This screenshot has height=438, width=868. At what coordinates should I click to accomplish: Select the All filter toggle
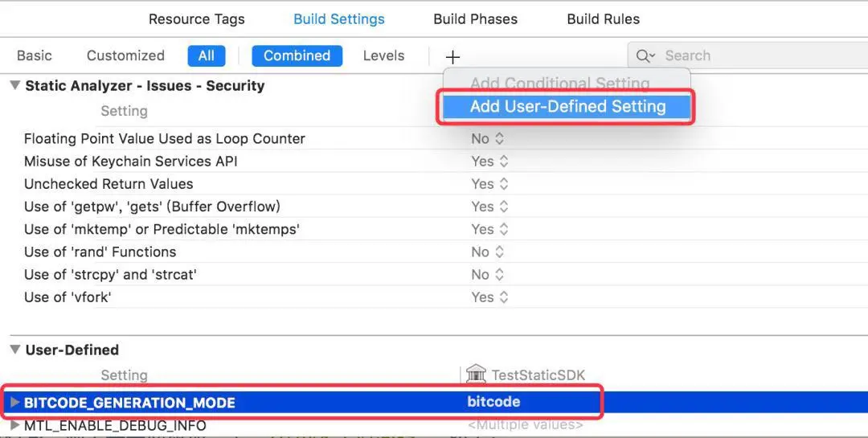tap(207, 55)
